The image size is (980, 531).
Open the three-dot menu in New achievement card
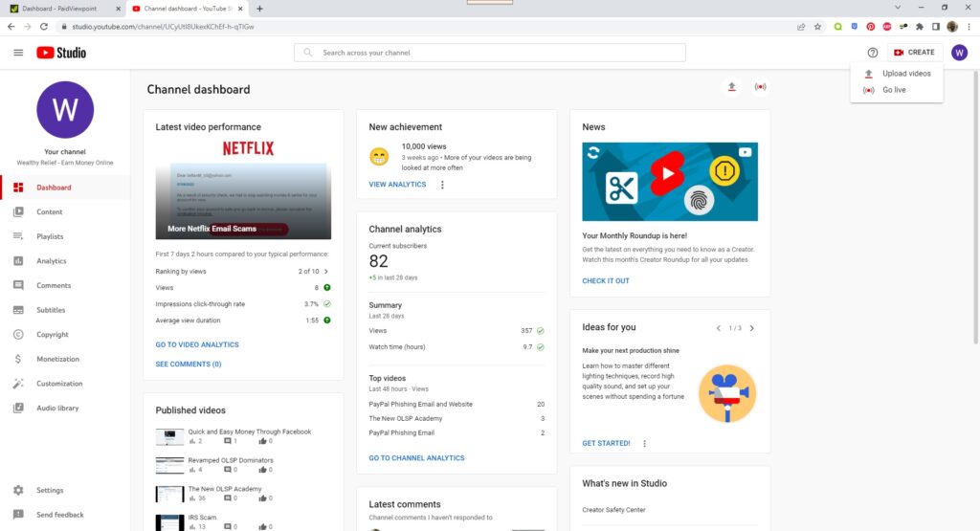pos(442,185)
